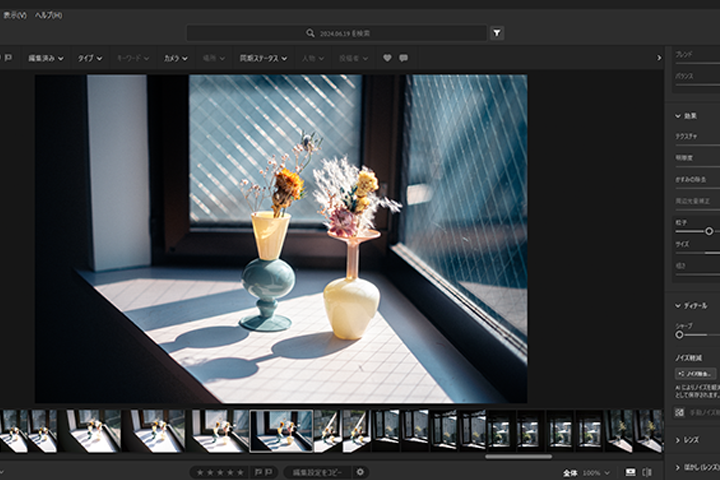Click the filmstrip horizontal scrollbar

point(518,457)
